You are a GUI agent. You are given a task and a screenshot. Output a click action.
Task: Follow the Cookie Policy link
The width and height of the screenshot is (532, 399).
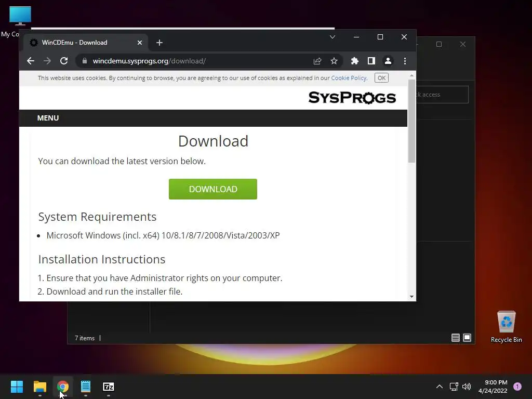(349, 78)
